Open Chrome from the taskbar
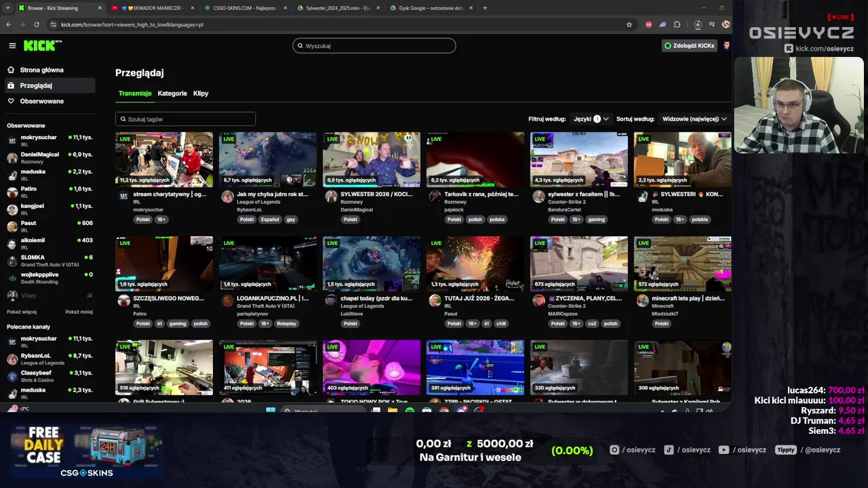The image size is (868, 488). click(x=444, y=411)
